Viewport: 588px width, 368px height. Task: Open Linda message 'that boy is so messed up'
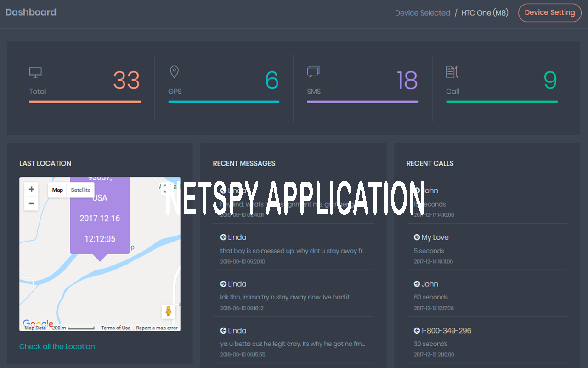[294, 249]
